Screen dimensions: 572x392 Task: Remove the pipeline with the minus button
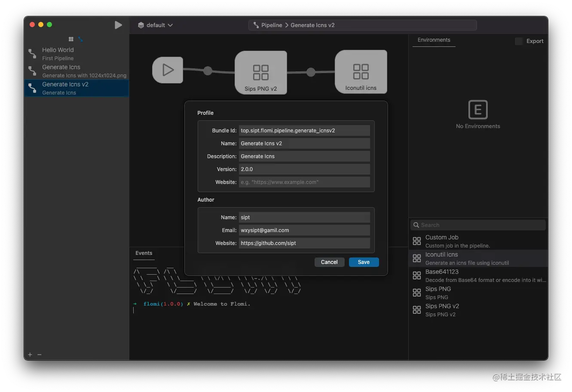tap(40, 355)
